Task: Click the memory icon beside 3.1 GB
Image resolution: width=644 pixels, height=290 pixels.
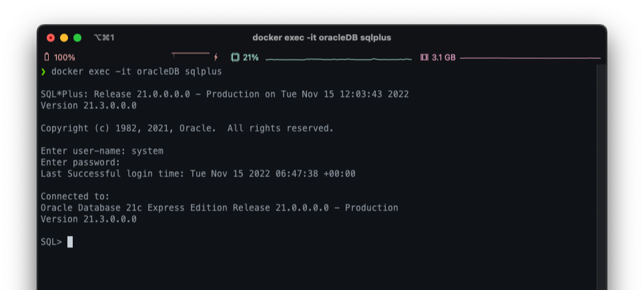Action: [x=424, y=57]
